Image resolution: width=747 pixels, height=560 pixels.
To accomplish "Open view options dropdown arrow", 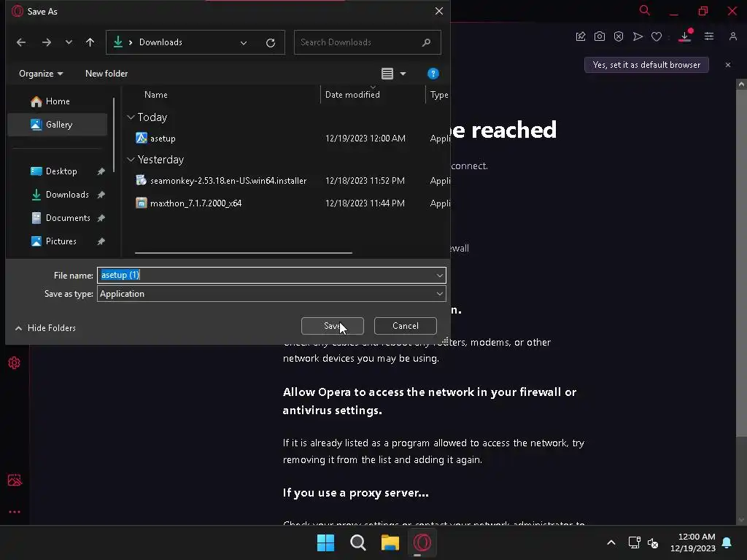I will pyautogui.click(x=403, y=74).
